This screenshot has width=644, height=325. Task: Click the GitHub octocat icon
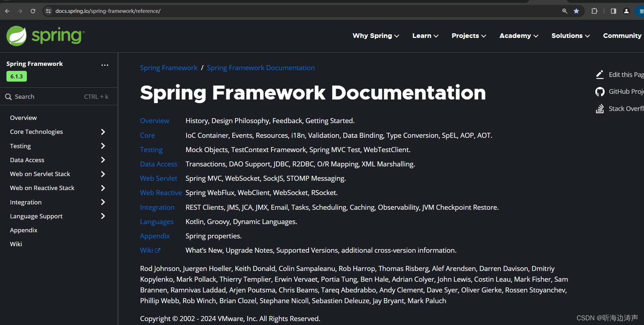point(600,92)
